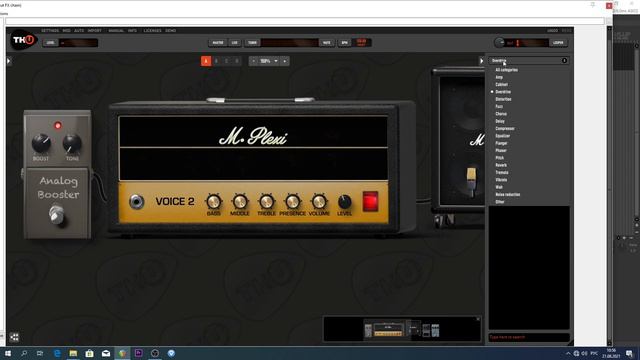Open the MIDI menu
This screenshot has height=360, width=640.
(67, 31)
